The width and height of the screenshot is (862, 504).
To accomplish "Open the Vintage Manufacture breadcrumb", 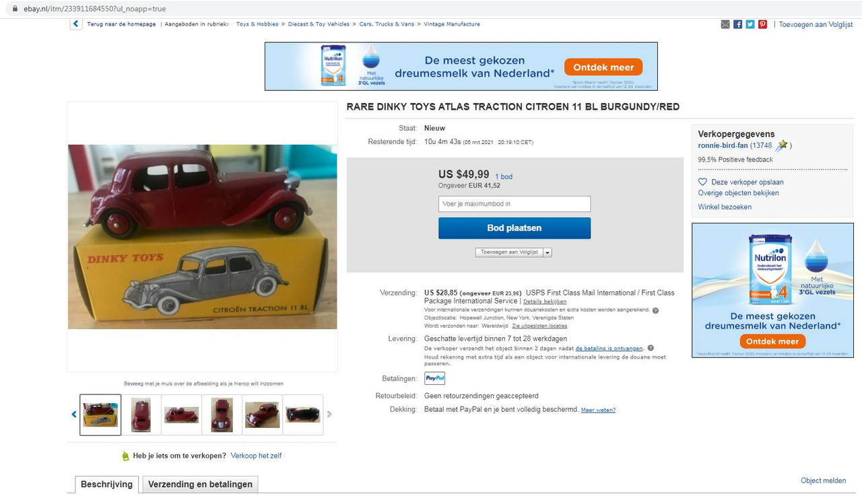I will 452,24.
